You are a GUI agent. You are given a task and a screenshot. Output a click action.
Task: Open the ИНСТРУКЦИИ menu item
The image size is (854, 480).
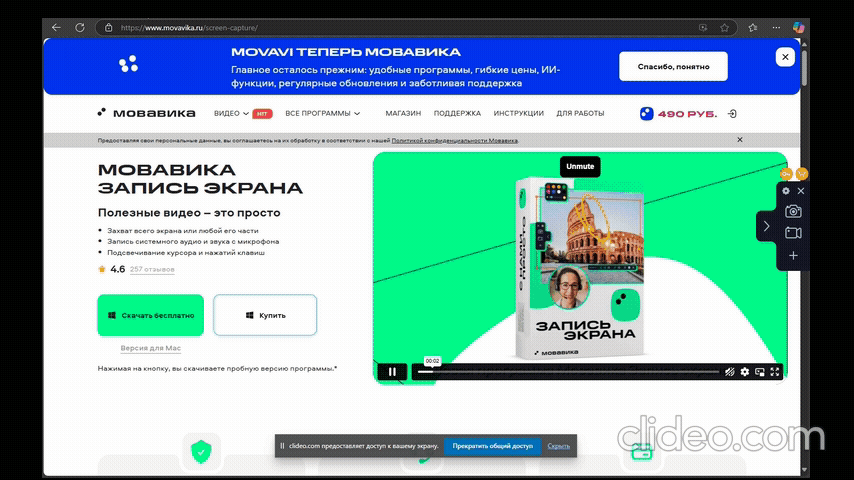pyautogui.click(x=518, y=113)
